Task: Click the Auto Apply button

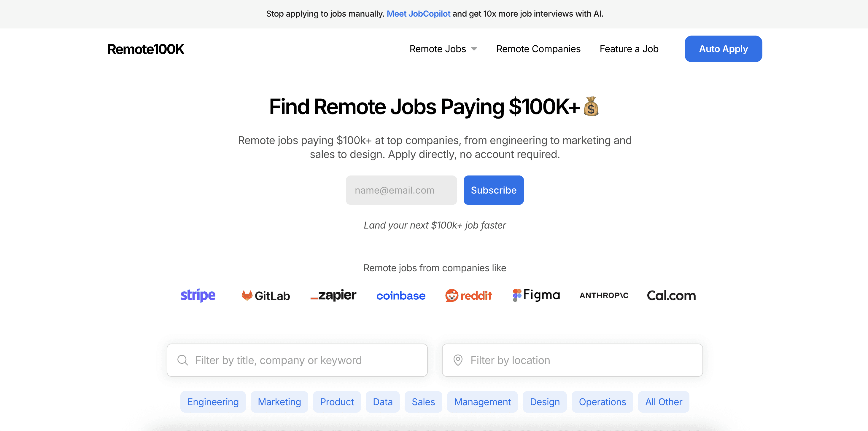Action: [x=723, y=49]
